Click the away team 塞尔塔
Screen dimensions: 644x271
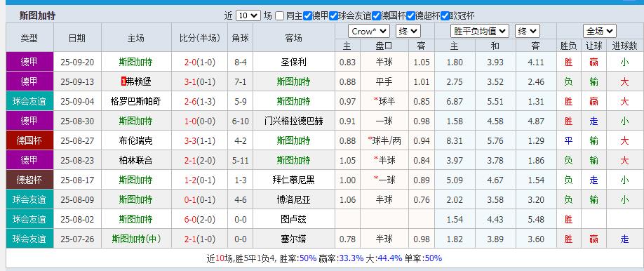[294, 239]
